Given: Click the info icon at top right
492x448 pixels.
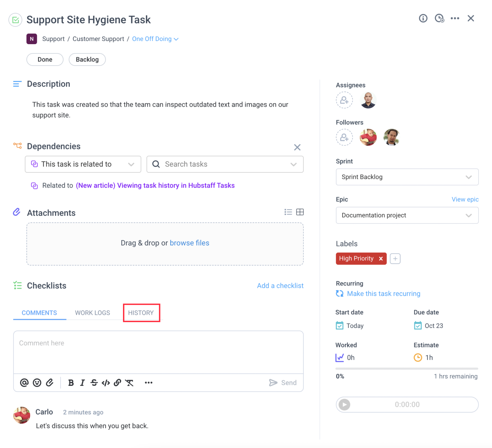Looking at the screenshot, I should [423, 19].
